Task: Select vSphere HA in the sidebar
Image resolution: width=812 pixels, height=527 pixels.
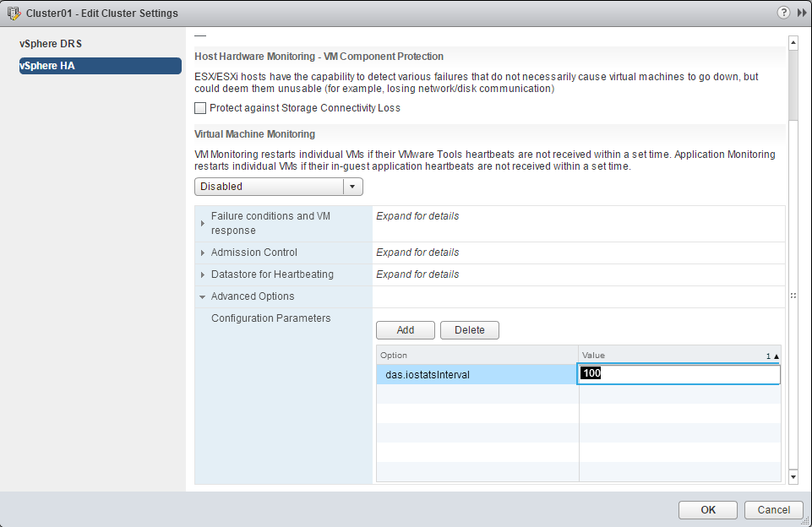Action: click(x=101, y=66)
